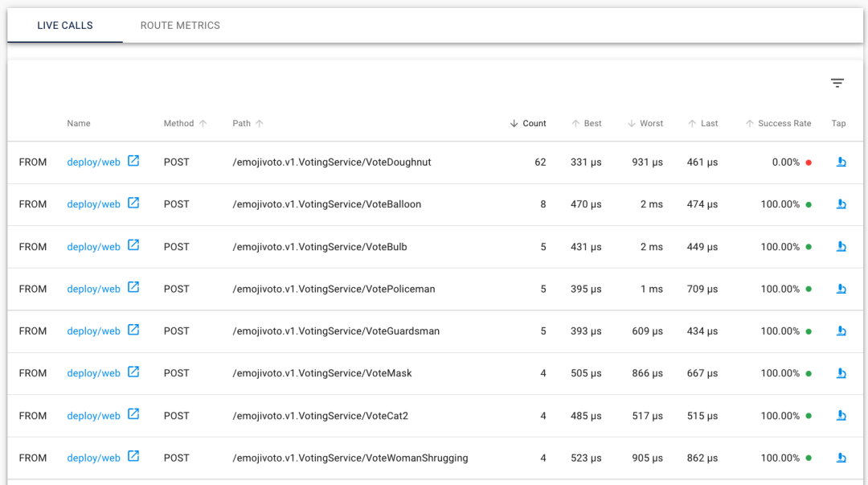Image resolution: width=868 pixels, height=485 pixels.
Task: Sort table by Method column
Action: (x=185, y=123)
